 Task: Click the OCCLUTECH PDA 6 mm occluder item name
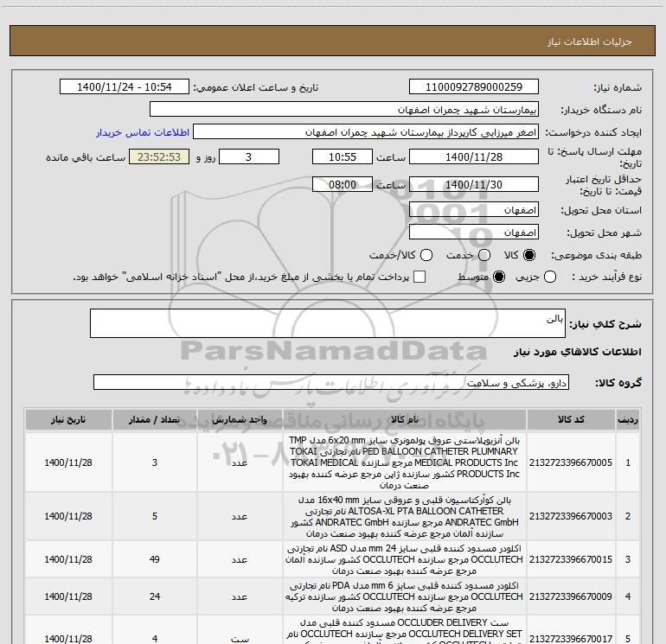(x=405, y=596)
